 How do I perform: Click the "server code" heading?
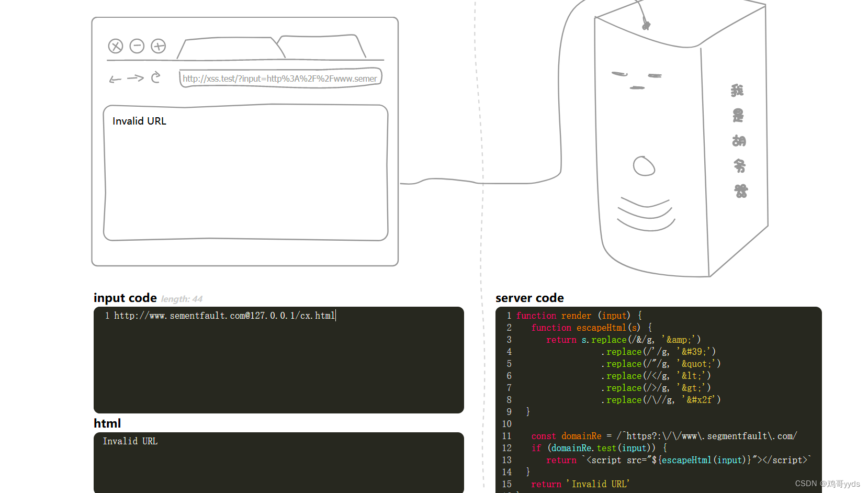pyautogui.click(x=529, y=298)
